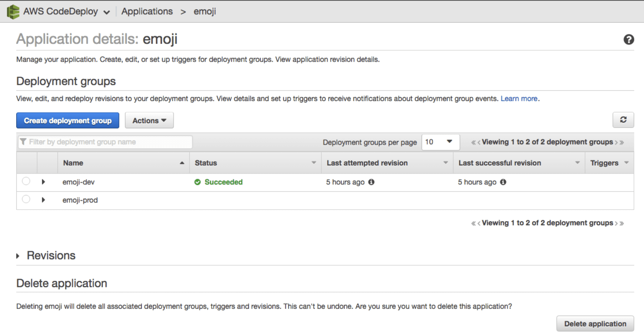Expand the emoji-dev row details
The width and height of the screenshot is (644, 336).
[x=43, y=182]
